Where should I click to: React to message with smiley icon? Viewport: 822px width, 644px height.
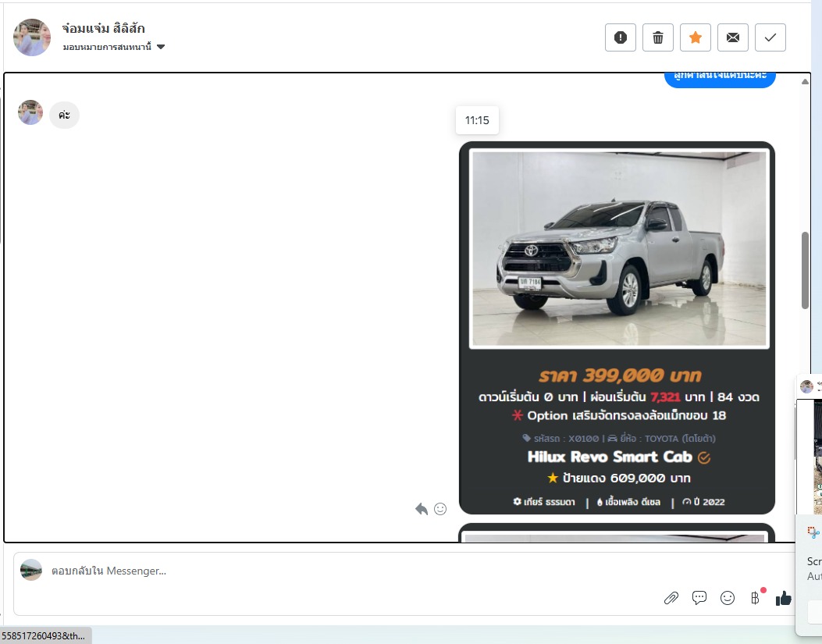[440, 509]
